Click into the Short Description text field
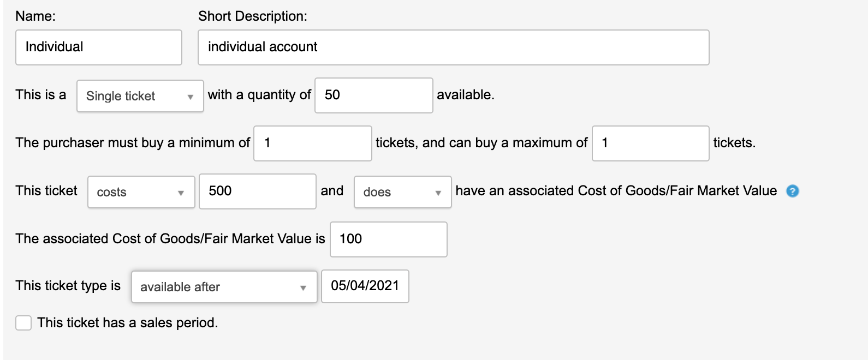Screen dimensions: 868x360 point(453,47)
